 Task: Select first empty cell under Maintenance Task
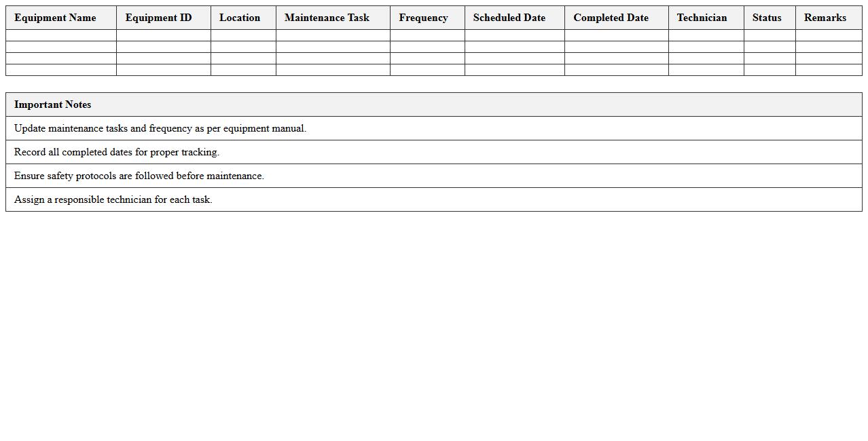tap(333, 35)
